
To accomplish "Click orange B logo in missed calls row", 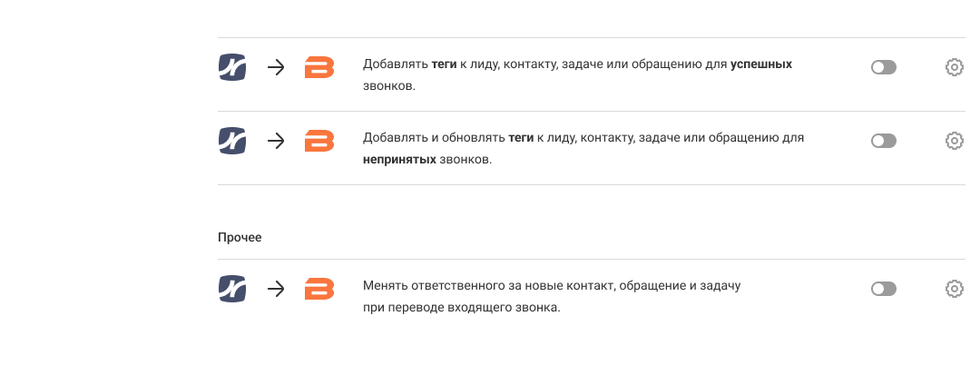I will (319, 141).
